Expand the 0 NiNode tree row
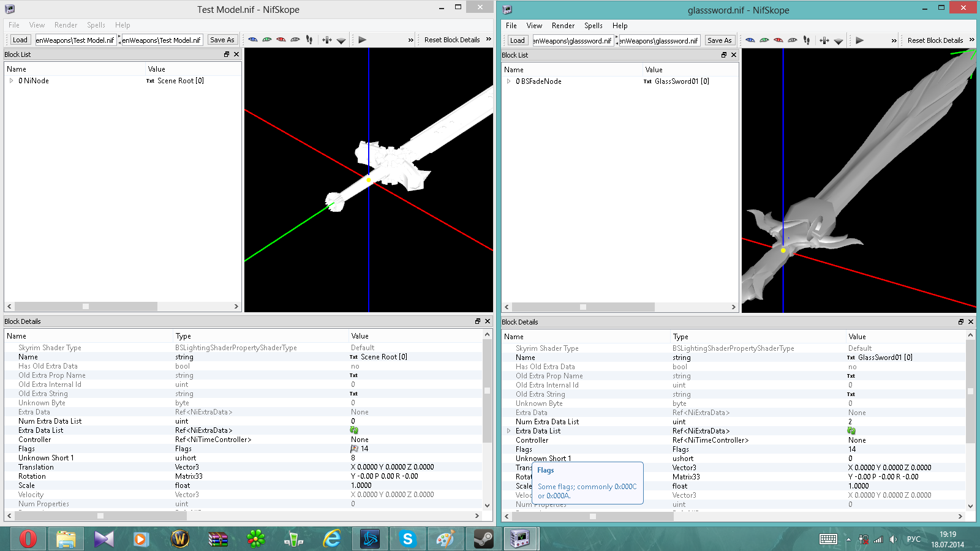The width and height of the screenshot is (980, 551). pos(11,81)
